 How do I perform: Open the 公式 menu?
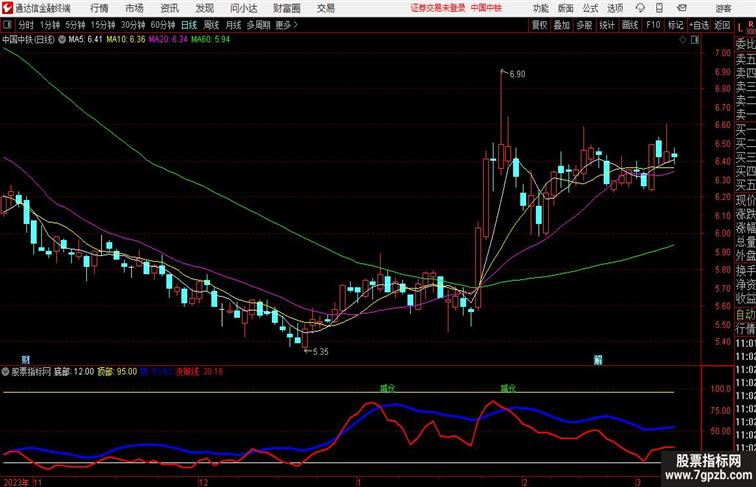[x=590, y=8]
